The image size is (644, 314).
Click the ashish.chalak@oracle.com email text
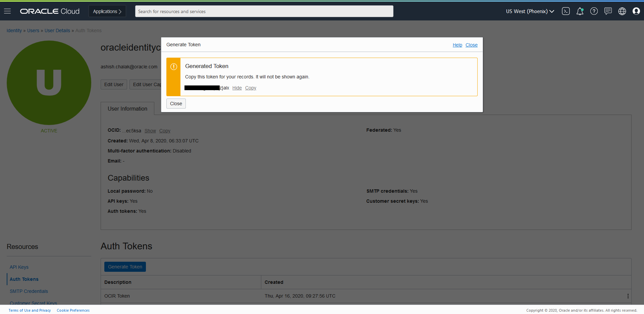click(x=129, y=67)
